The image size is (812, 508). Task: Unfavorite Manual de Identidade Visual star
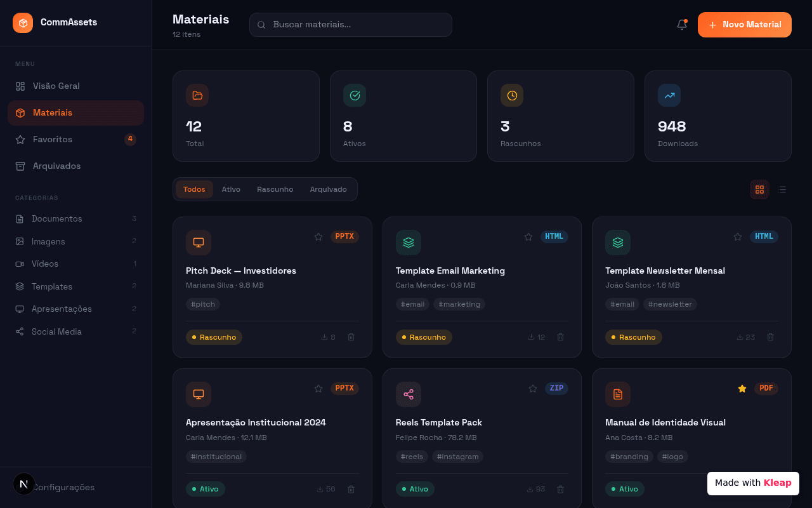tap(742, 389)
